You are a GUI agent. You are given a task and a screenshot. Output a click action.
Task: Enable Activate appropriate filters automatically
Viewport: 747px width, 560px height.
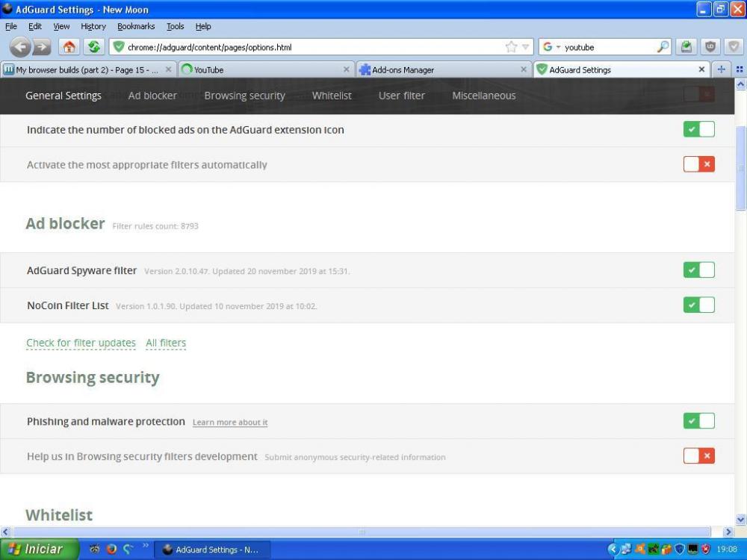699,164
